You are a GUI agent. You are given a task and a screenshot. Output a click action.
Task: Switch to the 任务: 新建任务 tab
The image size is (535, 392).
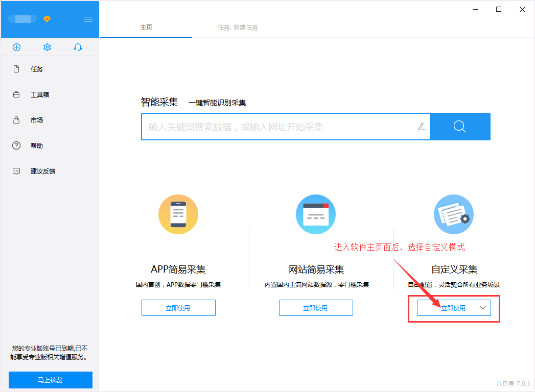[x=238, y=27]
